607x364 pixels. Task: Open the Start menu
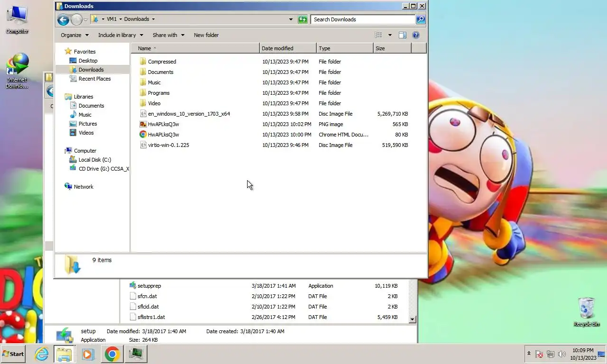[x=13, y=354]
